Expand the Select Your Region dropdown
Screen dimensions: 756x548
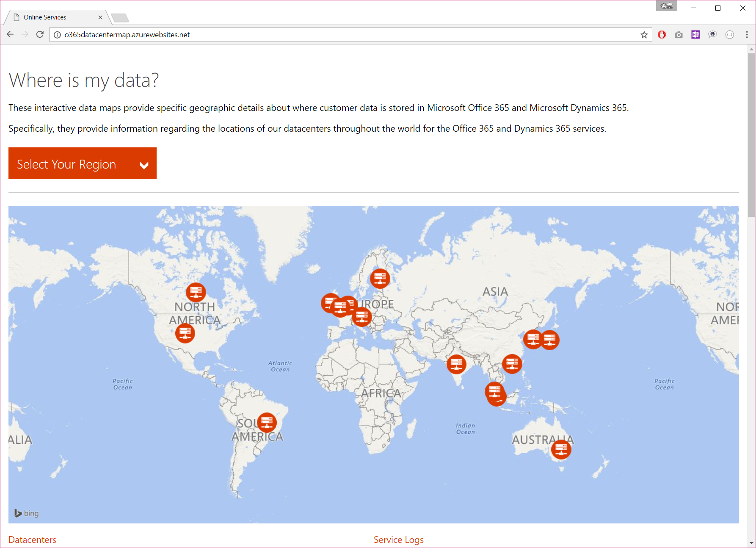coord(83,163)
